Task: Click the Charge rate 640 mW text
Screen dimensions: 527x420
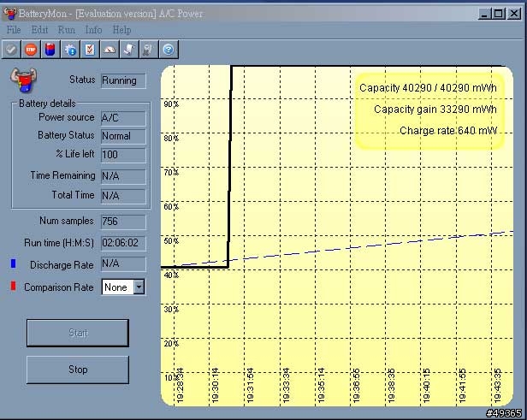Action: (448, 131)
